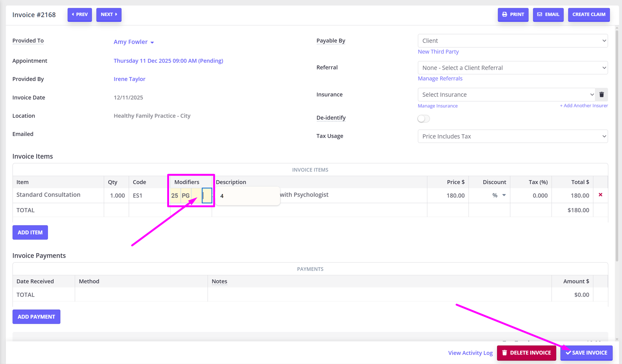Click the Add Item button
622x364 pixels.
coord(30,232)
